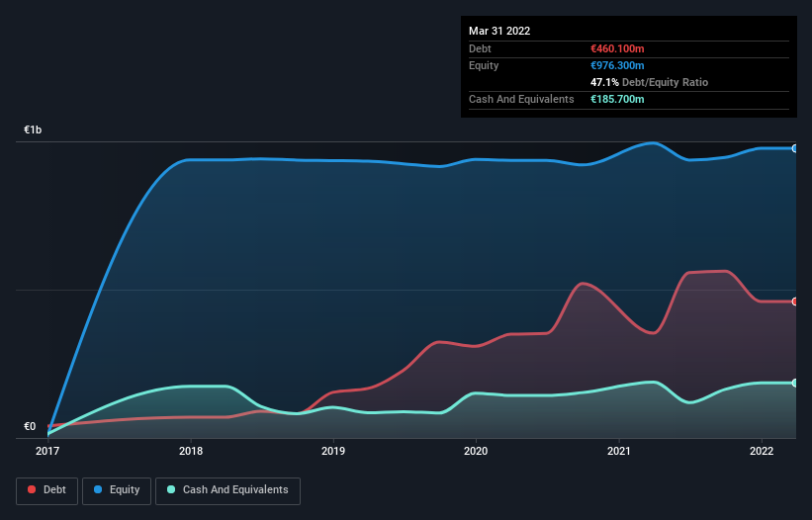The width and height of the screenshot is (812, 520).
Task: Click the Mar 31 2022 tooltip date
Action: click(499, 31)
